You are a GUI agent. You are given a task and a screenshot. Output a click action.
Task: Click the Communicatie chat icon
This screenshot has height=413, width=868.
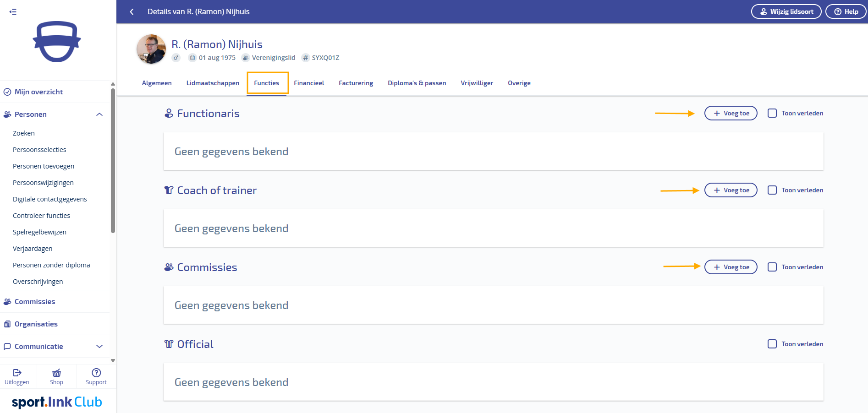coord(7,347)
